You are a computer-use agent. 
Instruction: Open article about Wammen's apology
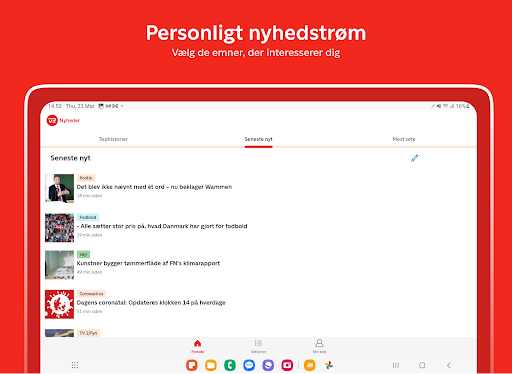coord(154,187)
